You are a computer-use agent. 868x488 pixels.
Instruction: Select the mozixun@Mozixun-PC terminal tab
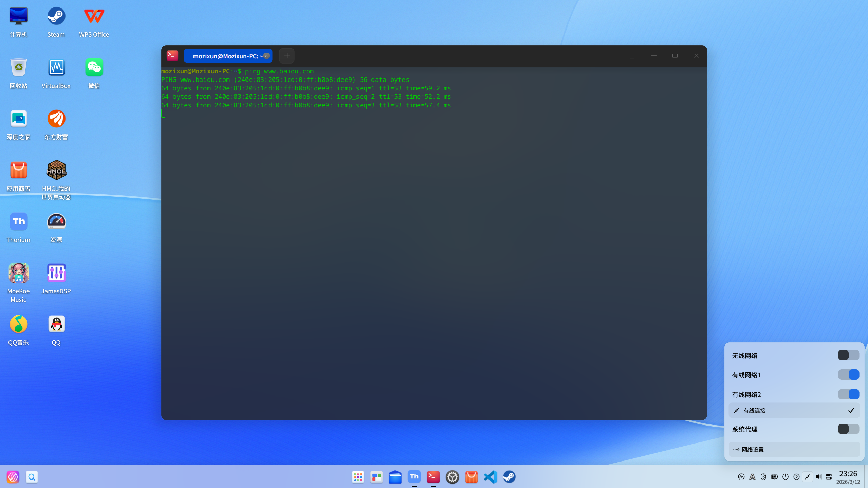(x=224, y=56)
